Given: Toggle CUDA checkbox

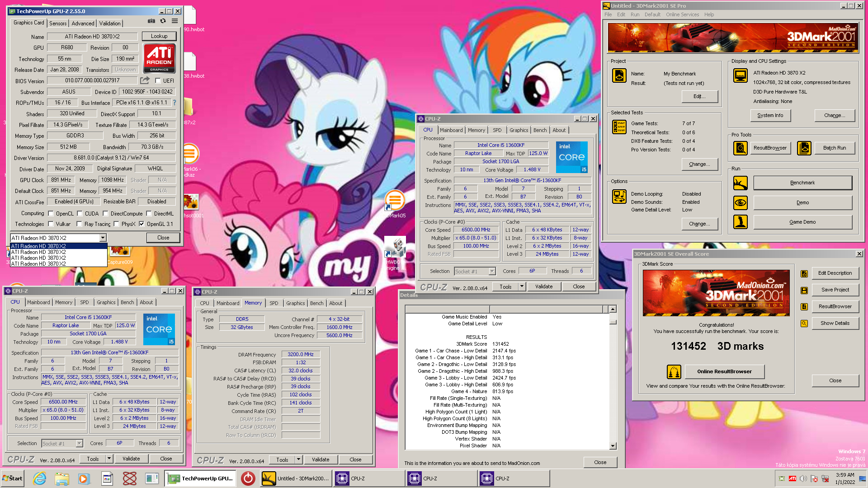Looking at the screenshot, I should (80, 214).
